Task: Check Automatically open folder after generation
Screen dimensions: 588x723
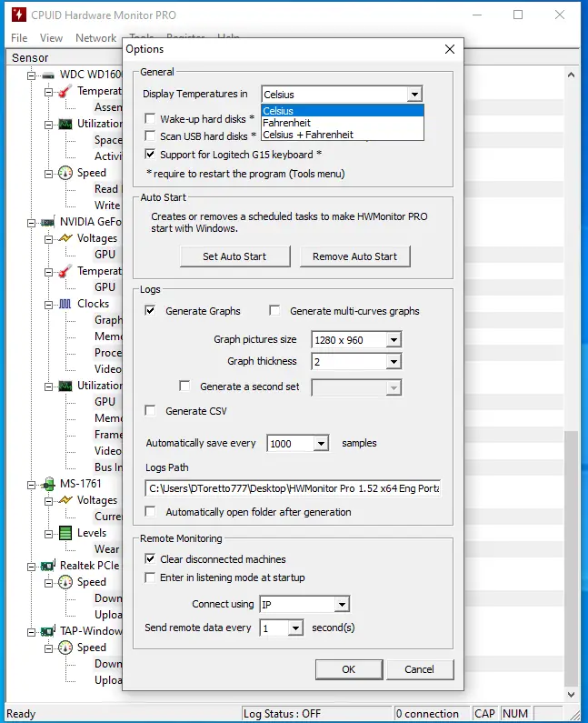Action: point(150,511)
